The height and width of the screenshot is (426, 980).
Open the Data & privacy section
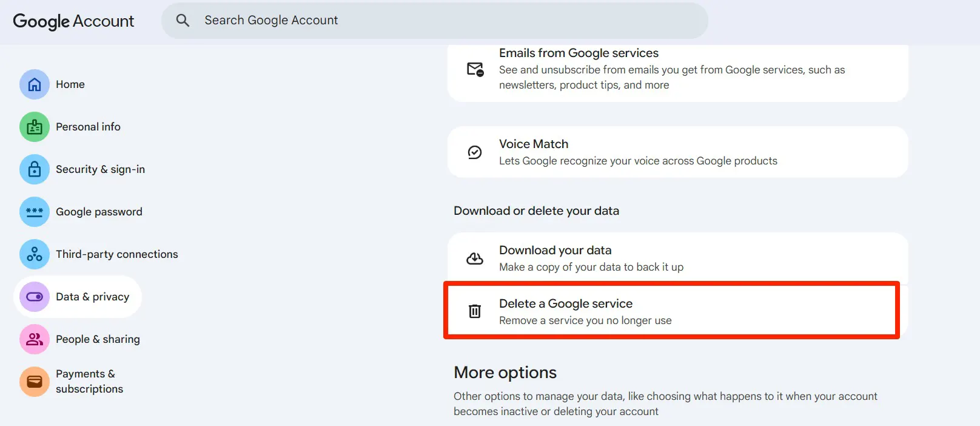tap(92, 297)
